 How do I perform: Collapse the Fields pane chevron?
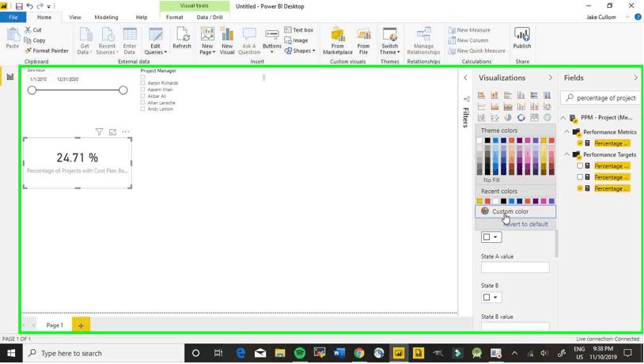coord(636,78)
